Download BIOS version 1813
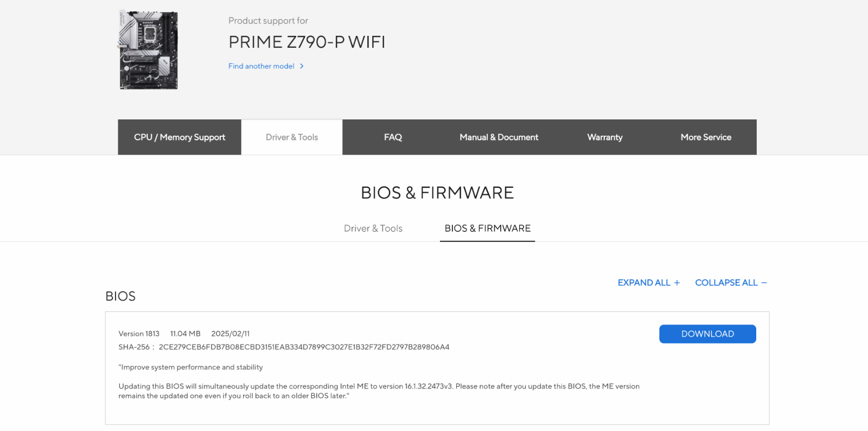The width and height of the screenshot is (868, 431). [x=707, y=334]
